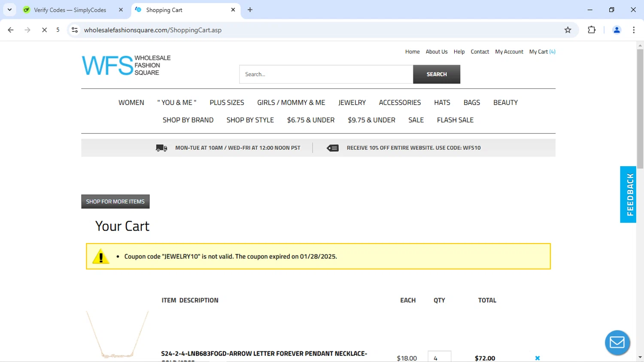Close the Verify Codes — SimplyCodes tab
Image resolution: width=644 pixels, height=362 pixels.
point(121,10)
